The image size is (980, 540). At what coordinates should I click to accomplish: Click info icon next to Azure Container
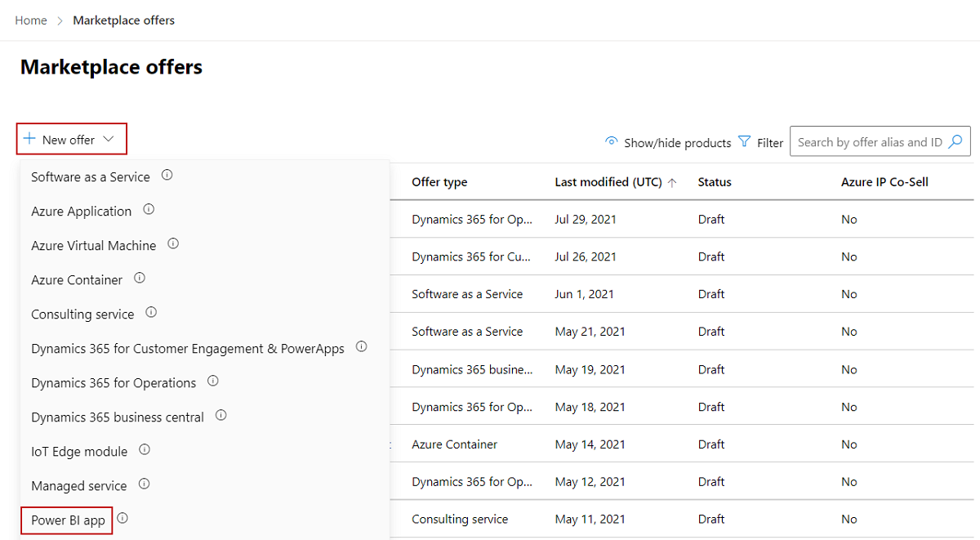click(x=140, y=278)
